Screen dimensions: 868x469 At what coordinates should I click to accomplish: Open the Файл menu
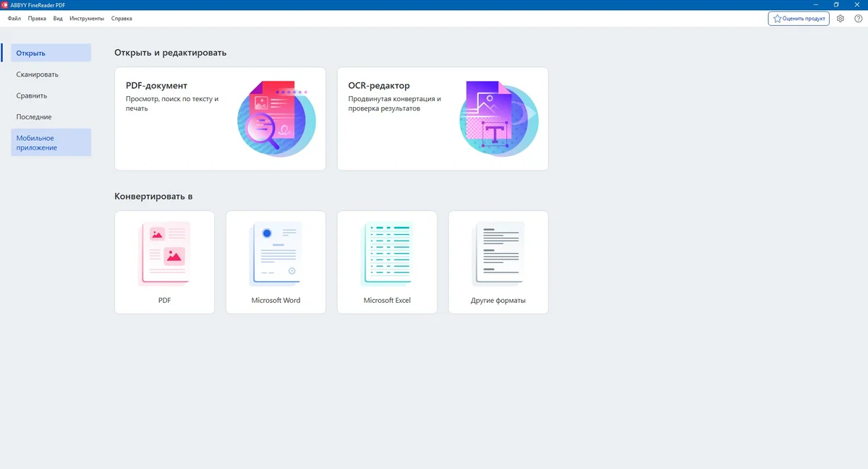(x=14, y=19)
